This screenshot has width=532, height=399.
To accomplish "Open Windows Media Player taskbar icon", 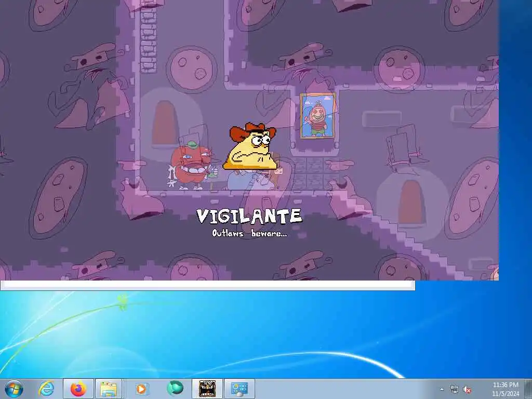I will (x=141, y=389).
